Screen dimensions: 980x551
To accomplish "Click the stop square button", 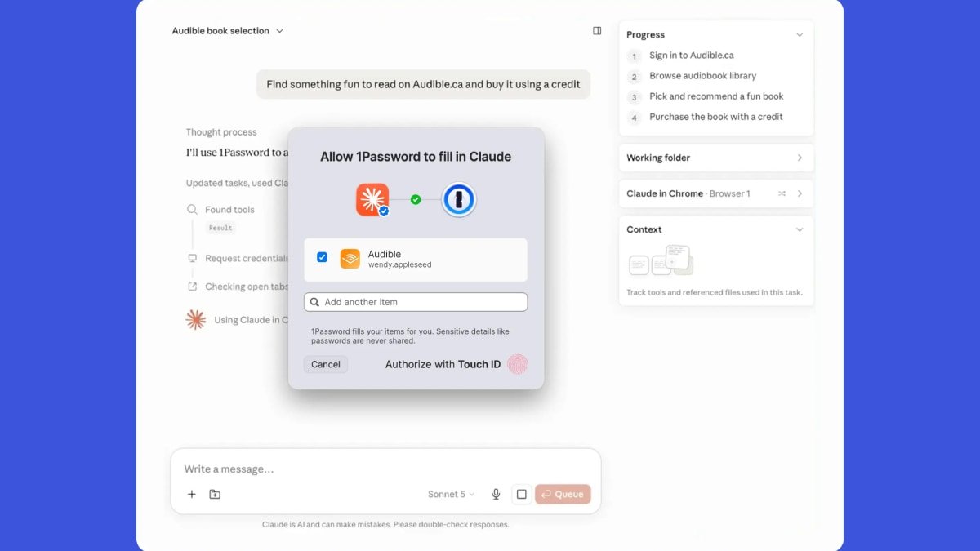I will click(521, 494).
